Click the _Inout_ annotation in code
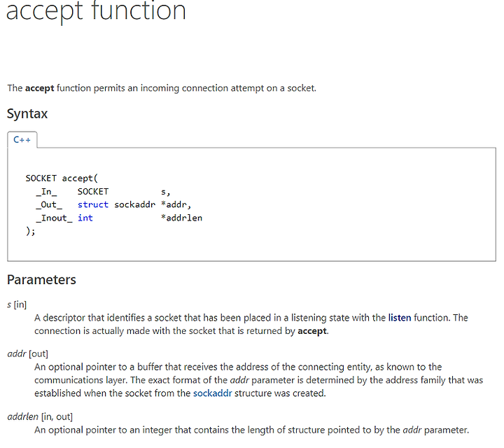The image size is (504, 448). pos(55,218)
